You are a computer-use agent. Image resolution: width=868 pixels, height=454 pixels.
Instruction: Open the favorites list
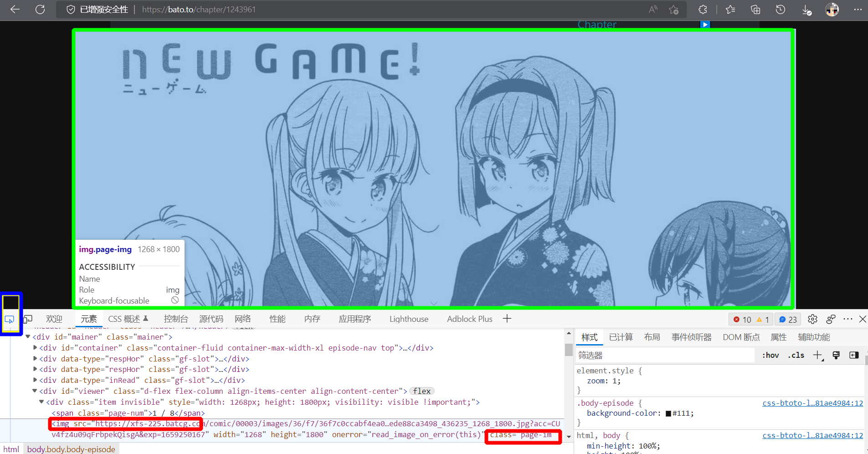pyautogui.click(x=730, y=10)
